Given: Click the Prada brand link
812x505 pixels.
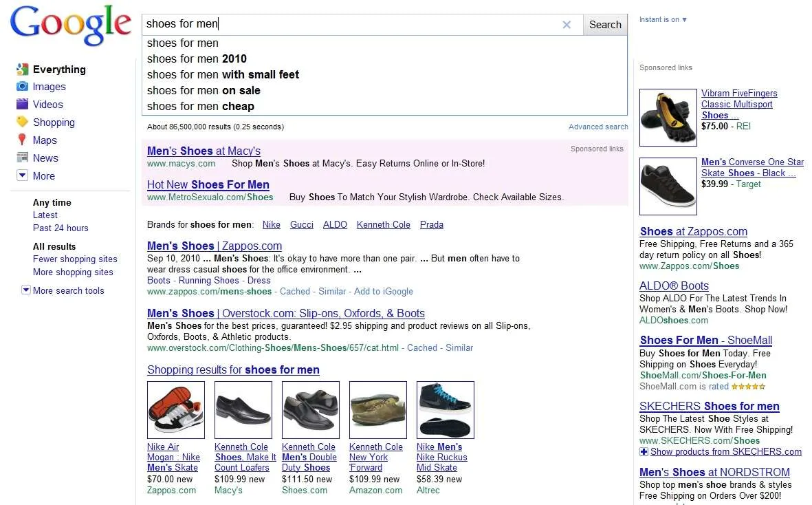Looking at the screenshot, I should click(x=431, y=225).
